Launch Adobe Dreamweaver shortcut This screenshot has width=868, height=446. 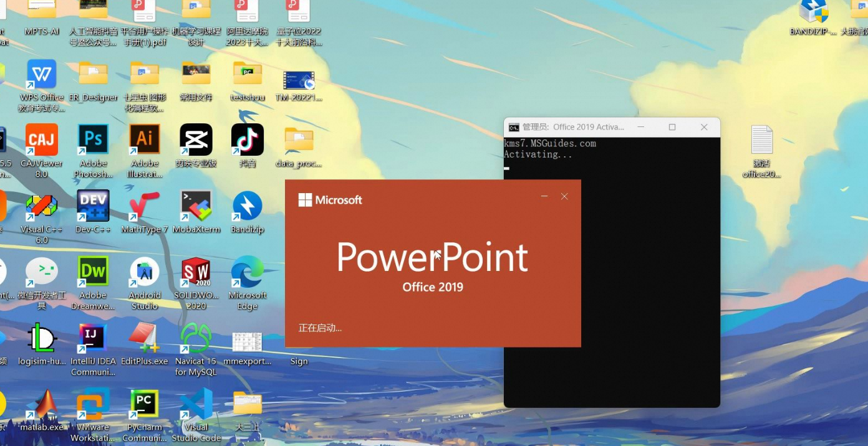[93, 272]
